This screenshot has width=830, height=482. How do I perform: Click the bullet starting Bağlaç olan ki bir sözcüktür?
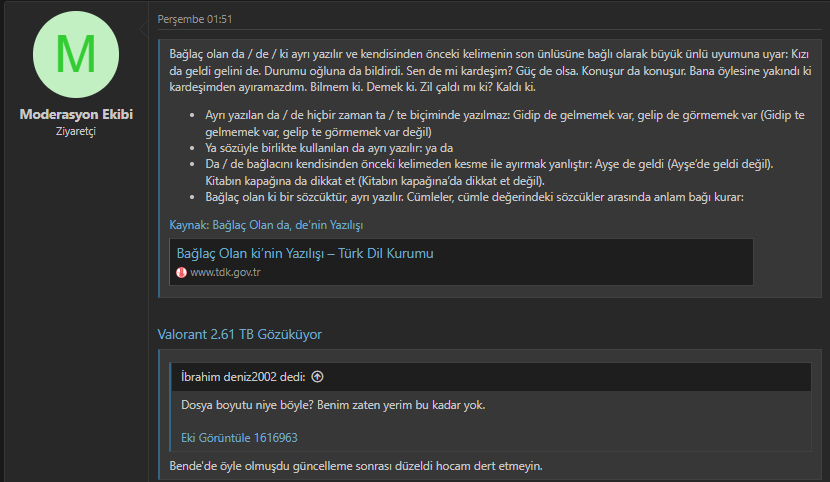pyautogui.click(x=474, y=197)
